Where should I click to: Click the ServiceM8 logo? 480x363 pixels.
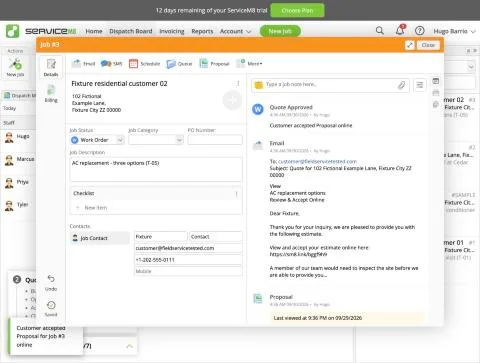tap(41, 31)
